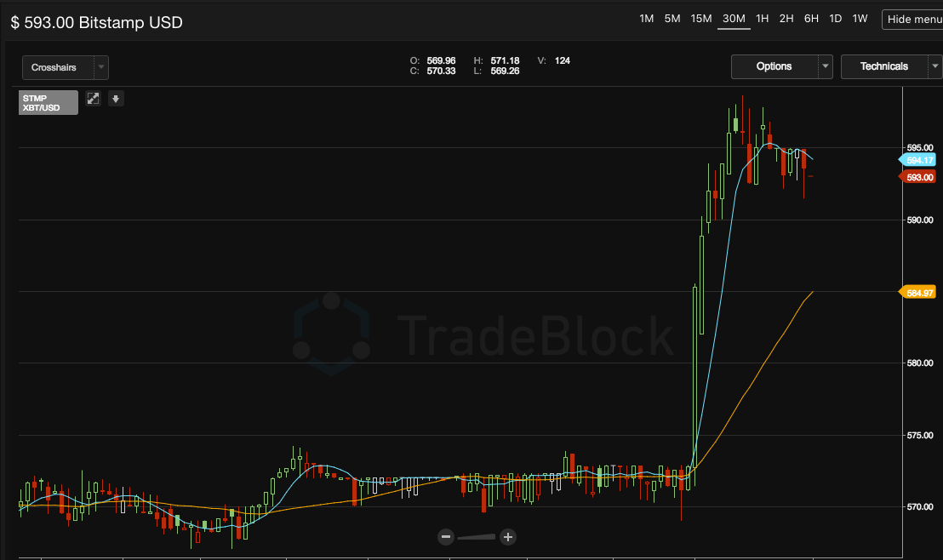Viewport: 943px width, 560px height.
Task: Click the 594.17 blue price tag
Action: coord(917,160)
